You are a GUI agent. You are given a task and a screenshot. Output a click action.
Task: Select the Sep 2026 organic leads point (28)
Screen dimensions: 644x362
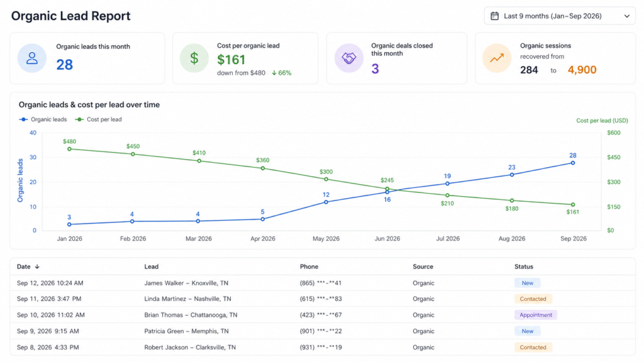(572, 163)
